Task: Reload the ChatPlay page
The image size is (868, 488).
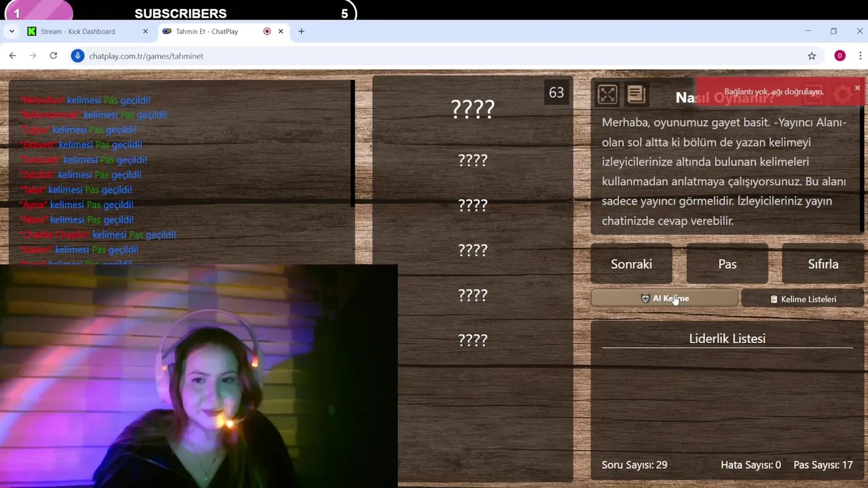Action: coord(54,56)
